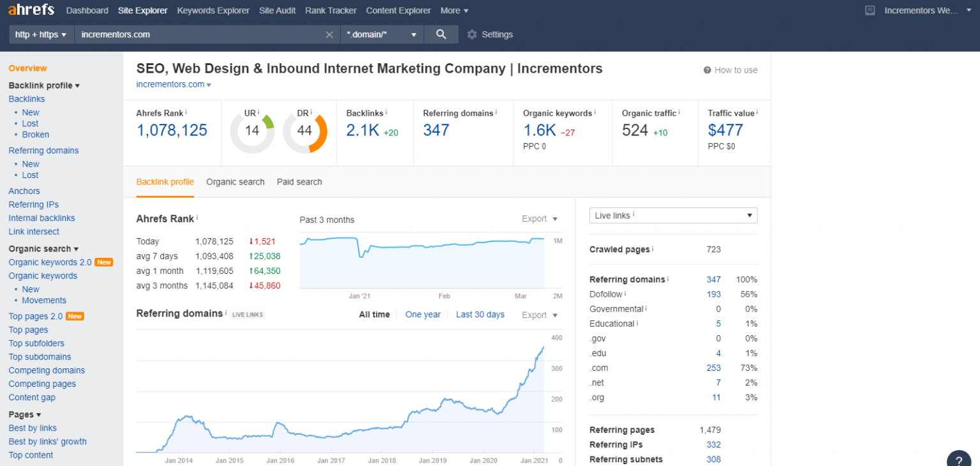Click the UR score gauge

point(251,130)
